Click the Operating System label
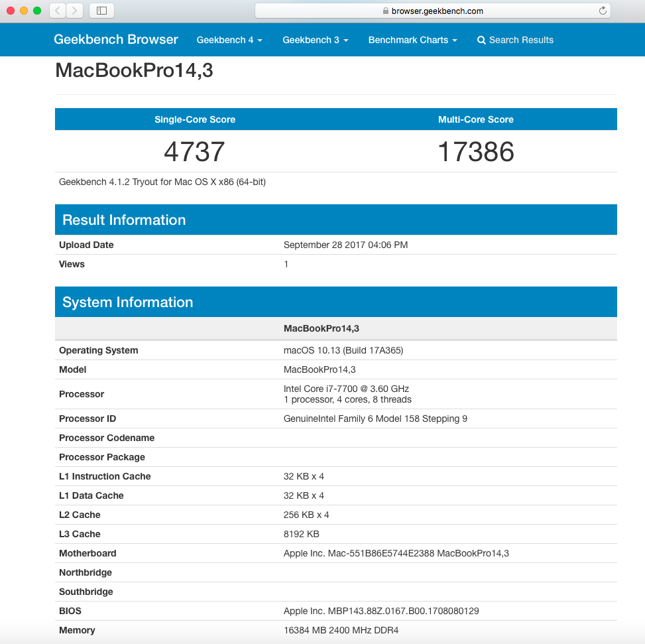Image resolution: width=645 pixels, height=644 pixels. click(99, 350)
